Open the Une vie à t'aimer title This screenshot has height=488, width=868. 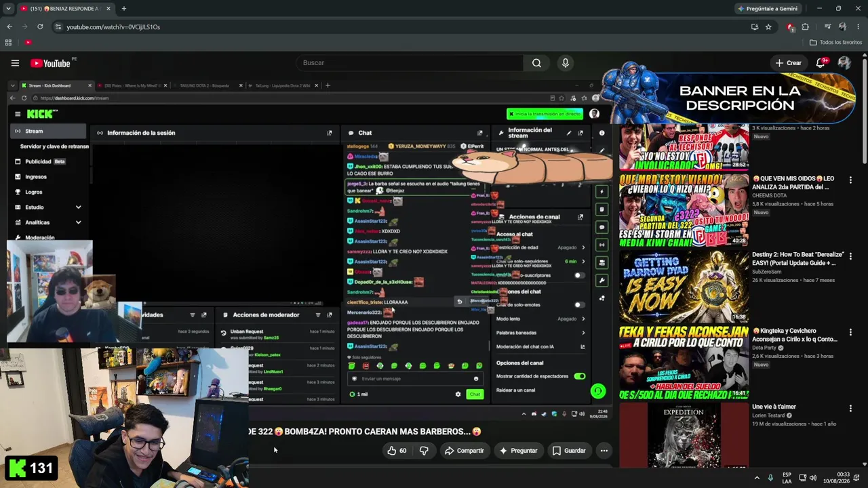point(774,407)
